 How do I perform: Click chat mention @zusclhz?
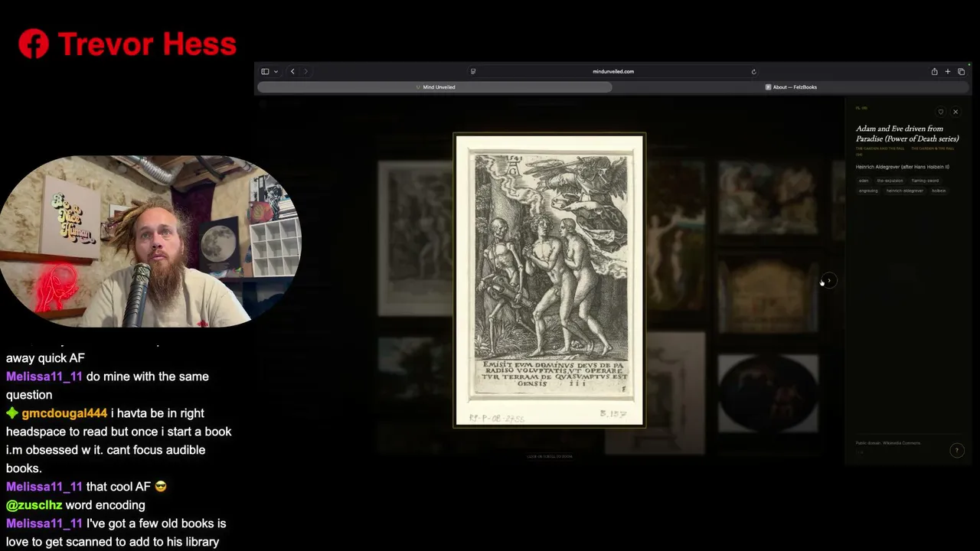pos(34,505)
